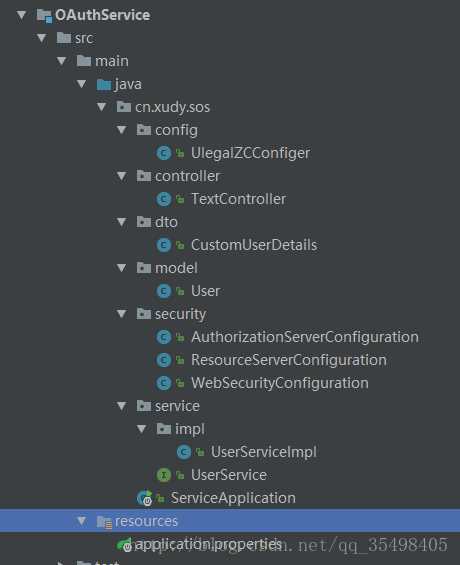Click the interface icon beside UserService
This screenshot has height=565, width=460.
click(x=164, y=475)
